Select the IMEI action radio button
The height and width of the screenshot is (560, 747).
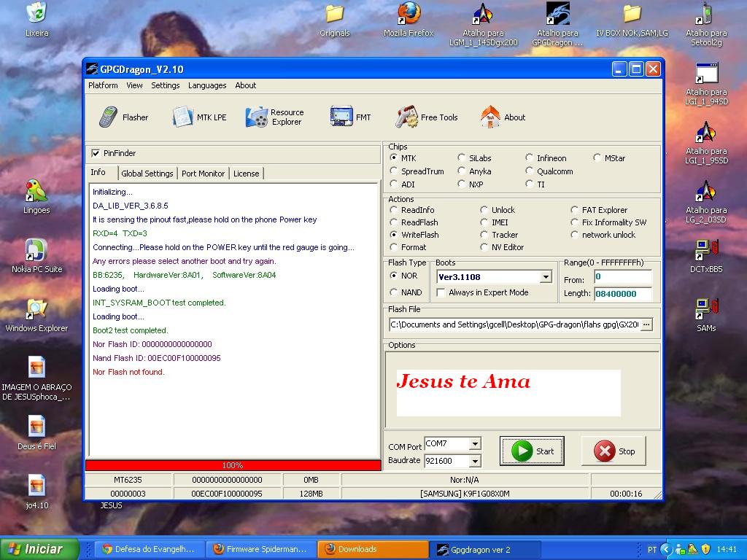[x=484, y=222]
